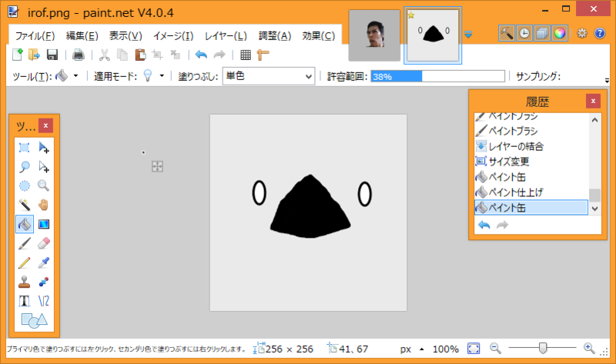This screenshot has height=364, width=616.
Task: Select the Paintbrush tool
Action: click(25, 243)
